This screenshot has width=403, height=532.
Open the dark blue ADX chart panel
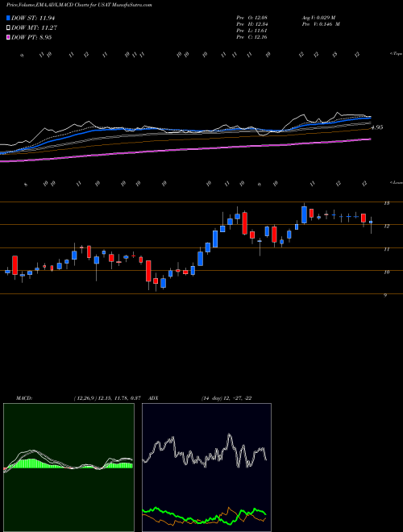coord(206,468)
